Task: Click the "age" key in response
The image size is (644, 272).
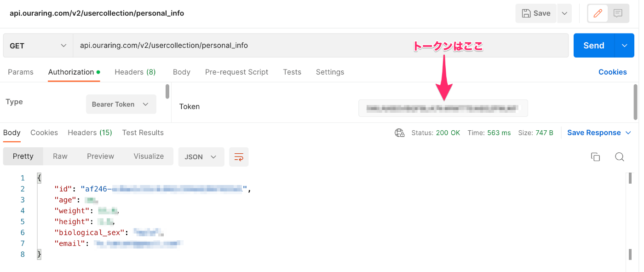Action: [x=65, y=200]
